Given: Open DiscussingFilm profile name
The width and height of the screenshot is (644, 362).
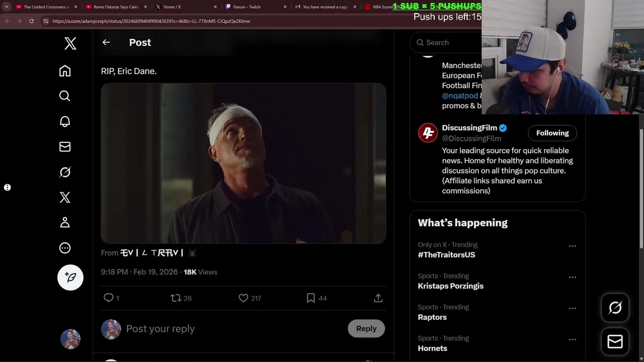Looking at the screenshot, I should (469, 128).
